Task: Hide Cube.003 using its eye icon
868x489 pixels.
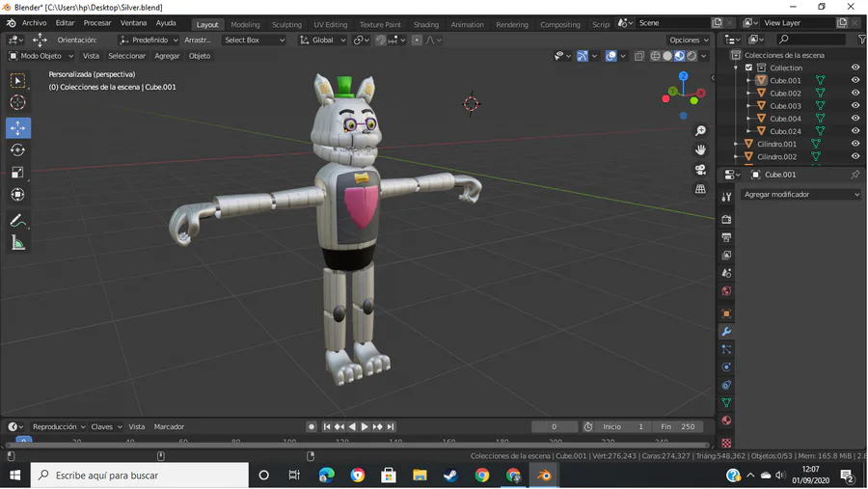Action: 855,106
